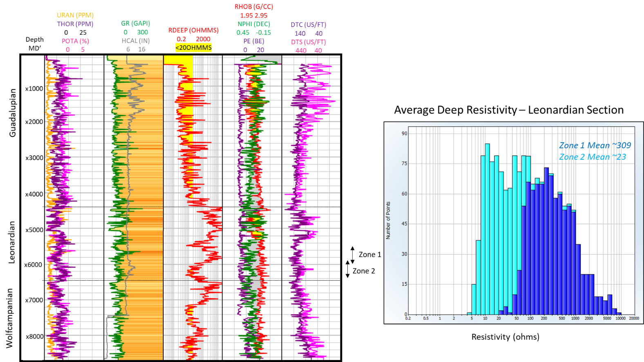
Task: Select the PE (BE) label
Action: pyautogui.click(x=254, y=41)
